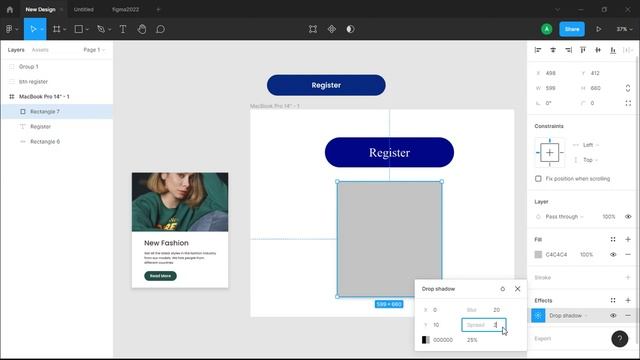Image resolution: width=640 pixels, height=360 pixels.
Task: Click the Share button
Action: 572,29
